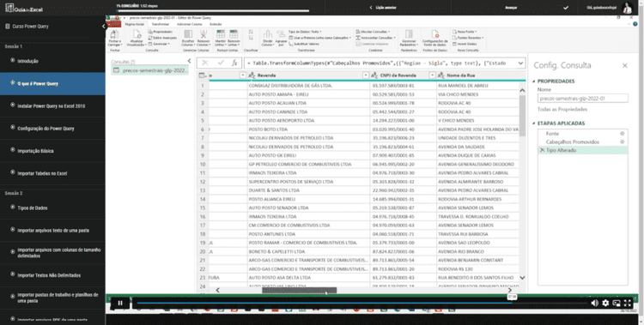Open Fontes Recentes dropdown
This screenshot has height=325, width=644.
click(468, 38)
